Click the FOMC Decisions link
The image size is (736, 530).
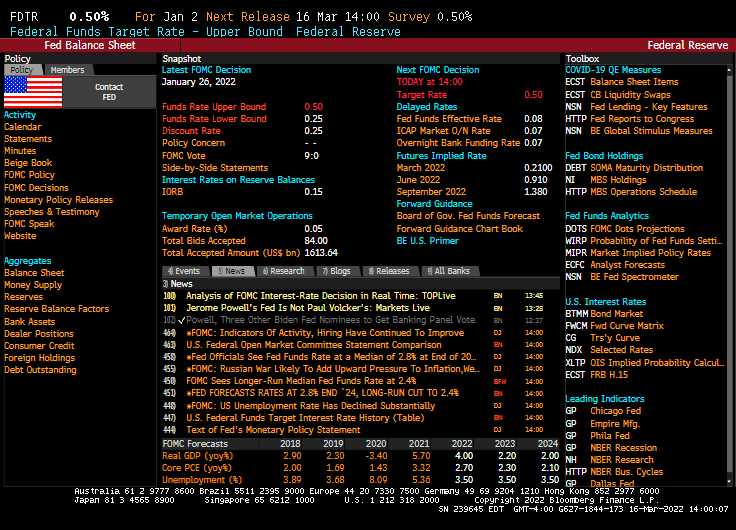pos(36,188)
